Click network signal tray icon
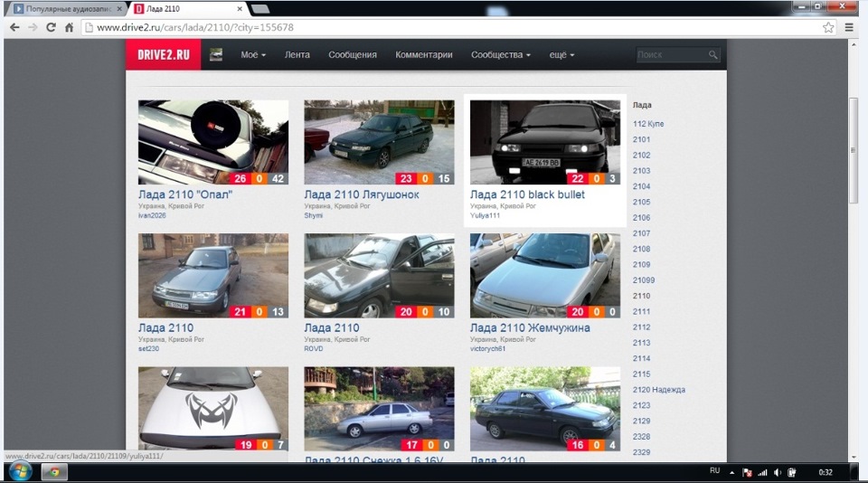 click(x=762, y=472)
